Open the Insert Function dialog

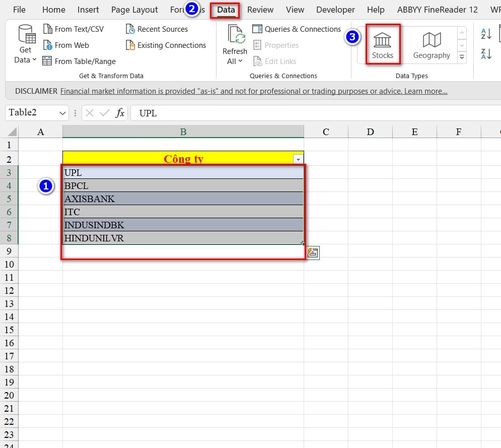click(x=120, y=113)
